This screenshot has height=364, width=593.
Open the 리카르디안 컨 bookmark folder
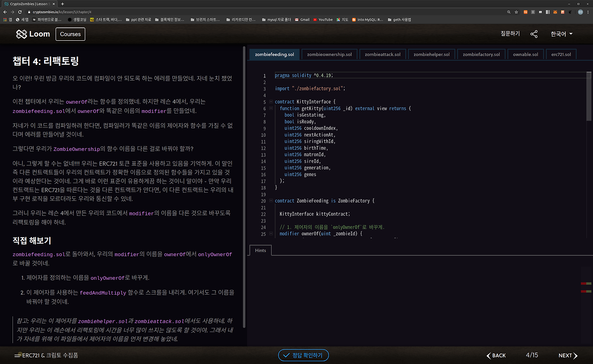[x=240, y=19]
